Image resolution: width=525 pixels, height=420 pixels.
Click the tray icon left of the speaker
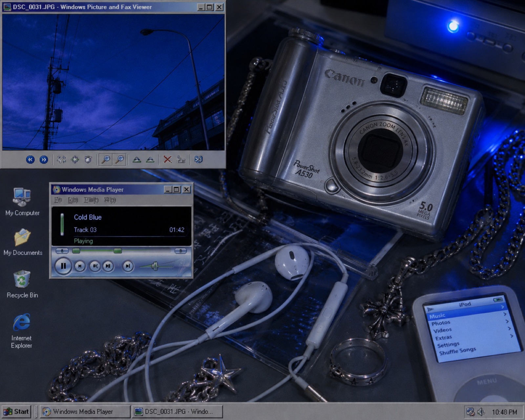(471, 412)
